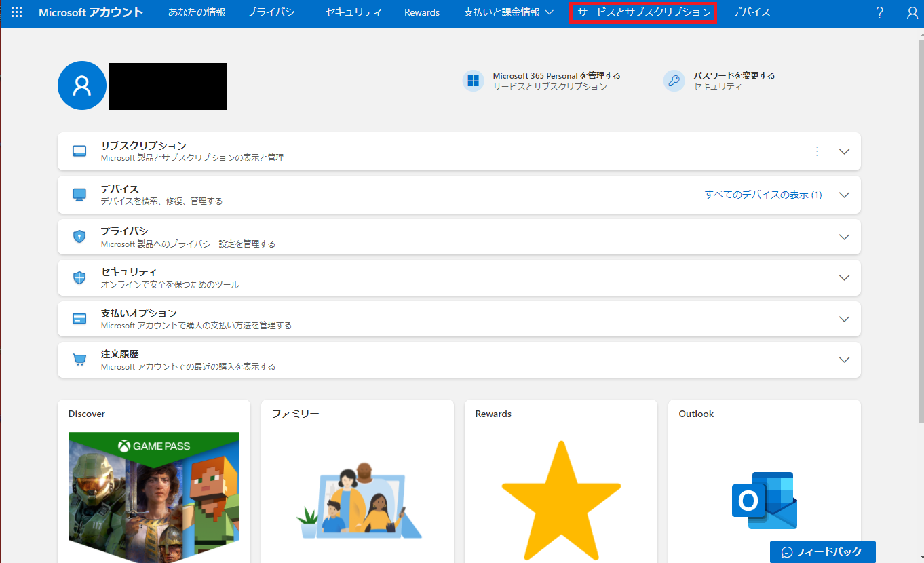Click the Discover card heading
The width and height of the screenshot is (924, 563).
point(87,414)
